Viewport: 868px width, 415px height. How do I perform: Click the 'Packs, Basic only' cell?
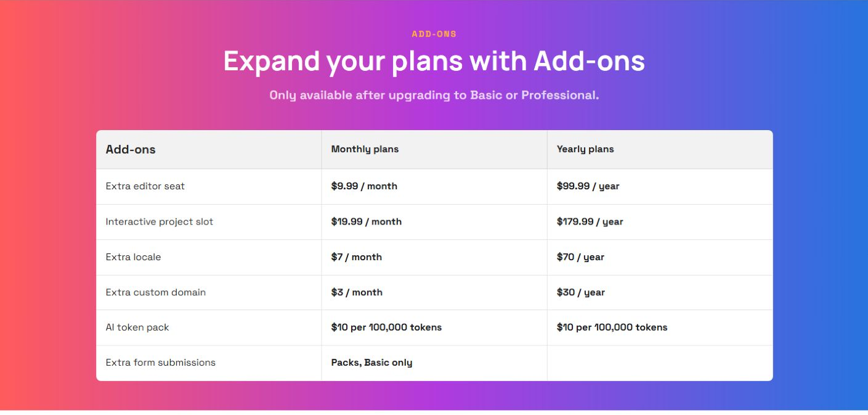coord(371,363)
